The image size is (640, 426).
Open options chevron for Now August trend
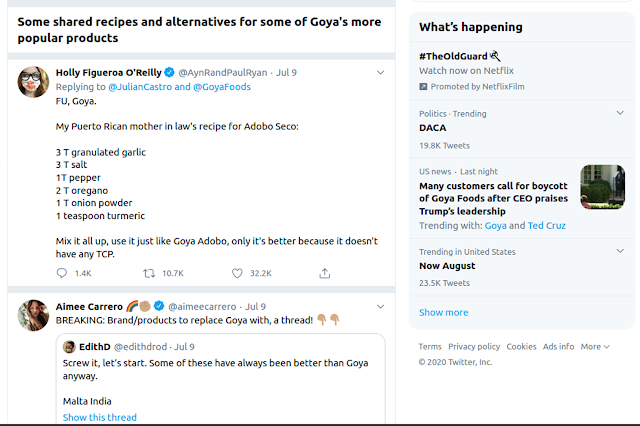coord(620,252)
